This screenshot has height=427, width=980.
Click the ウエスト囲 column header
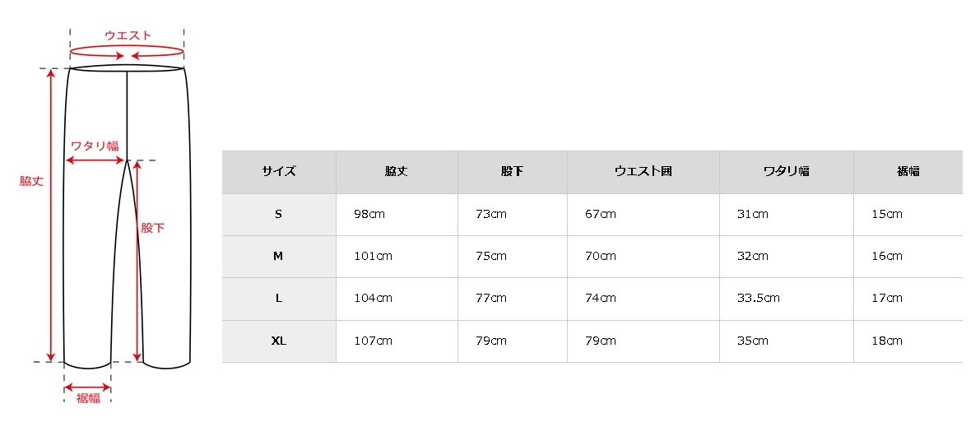[643, 172]
